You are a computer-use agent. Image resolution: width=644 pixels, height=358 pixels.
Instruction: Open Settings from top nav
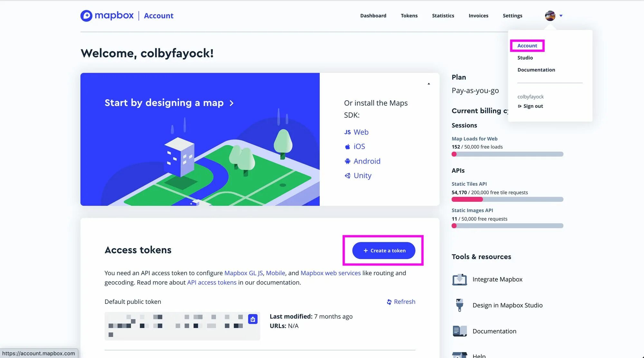512,15
